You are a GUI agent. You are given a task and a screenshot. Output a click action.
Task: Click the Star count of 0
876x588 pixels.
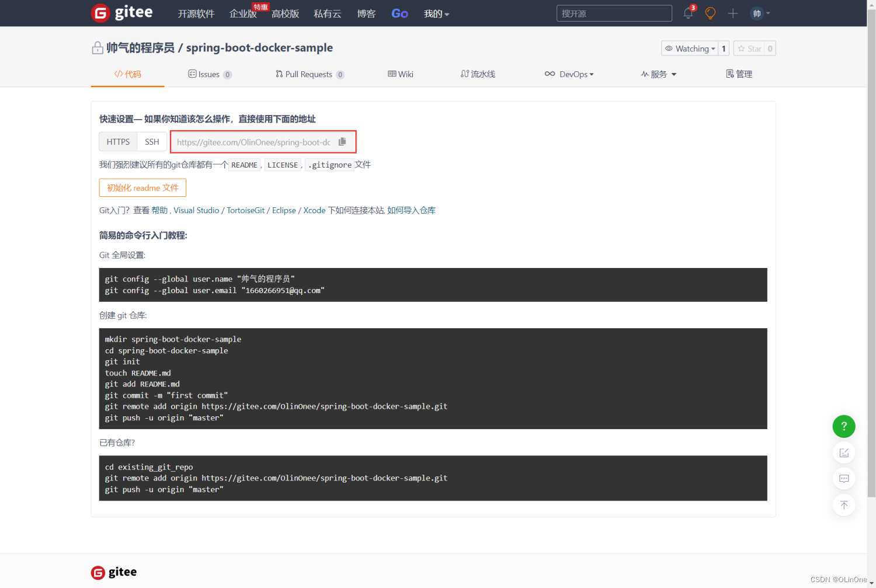(x=770, y=48)
